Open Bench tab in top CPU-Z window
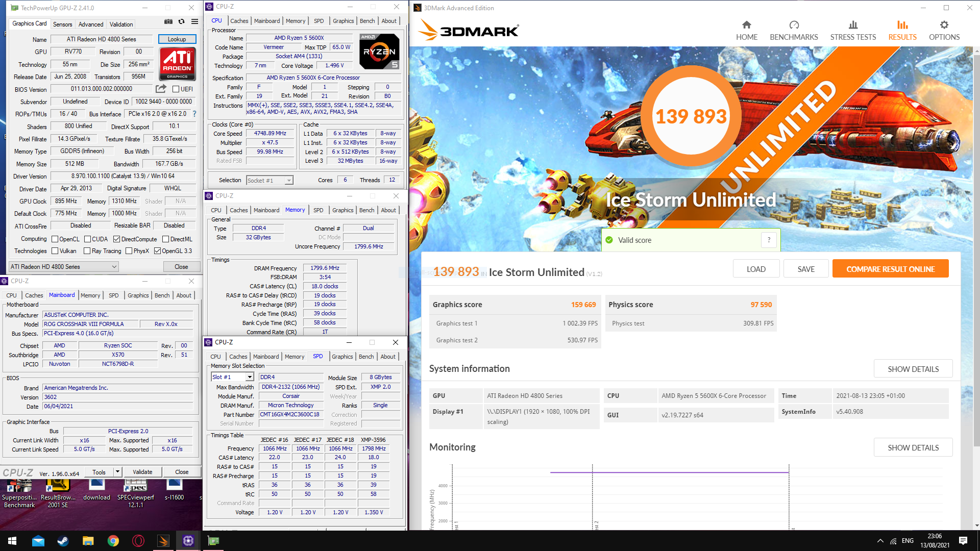 [367, 21]
